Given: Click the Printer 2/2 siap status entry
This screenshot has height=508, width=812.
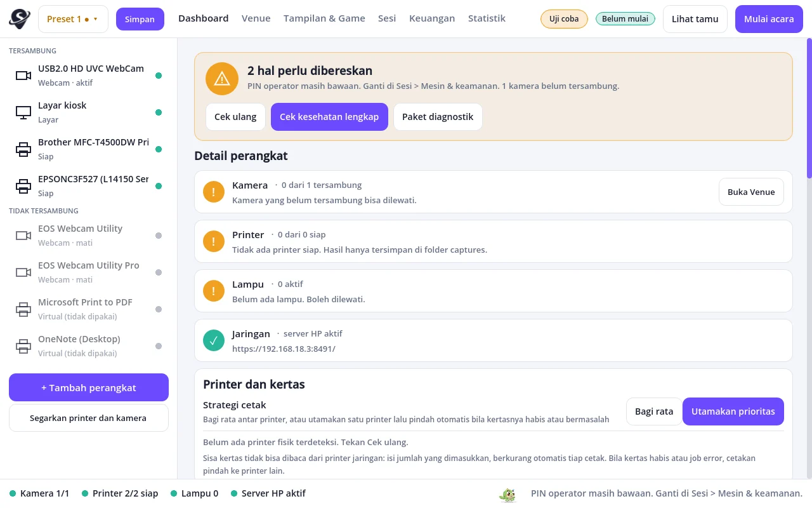Looking at the screenshot, I should (120, 493).
